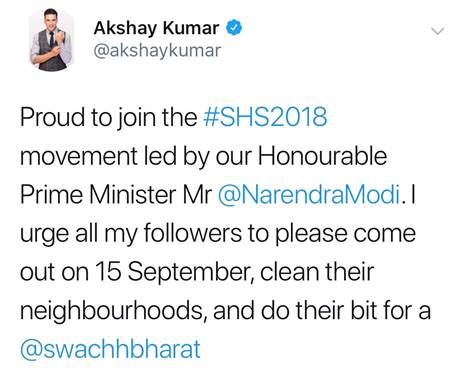Click the words 'Prime Minister Mr'
The image size is (463, 383).
(116, 195)
